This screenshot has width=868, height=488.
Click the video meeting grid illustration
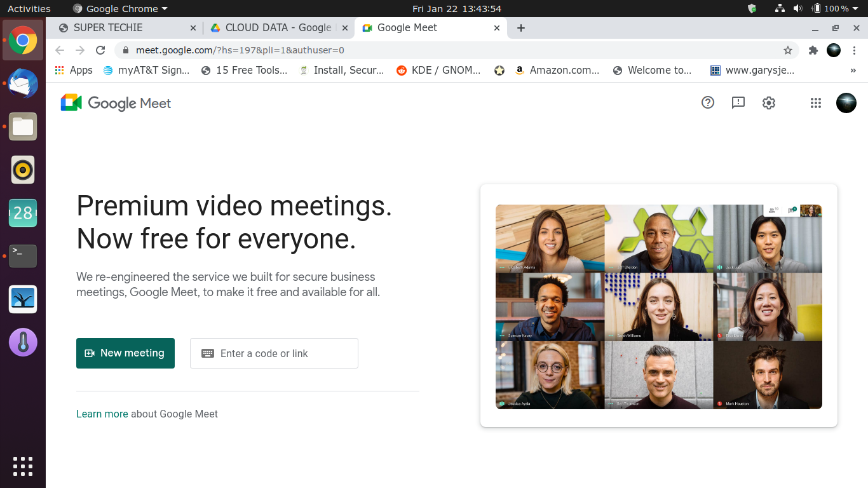pyautogui.click(x=659, y=306)
